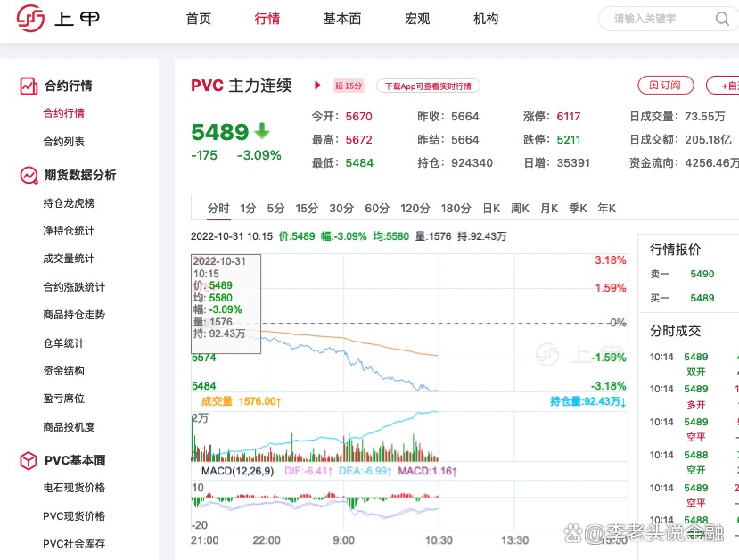The height and width of the screenshot is (560, 739).
Task: Click the 期货数据分析 section heading
Action: pos(80,175)
